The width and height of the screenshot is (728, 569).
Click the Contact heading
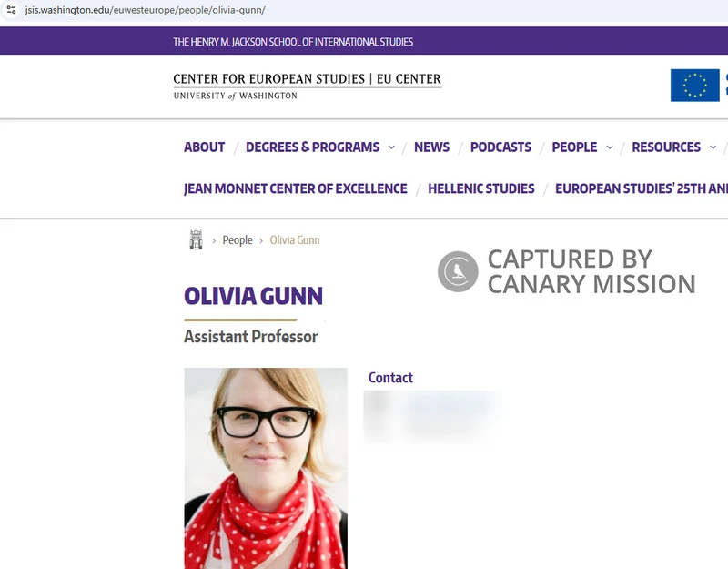tap(390, 378)
